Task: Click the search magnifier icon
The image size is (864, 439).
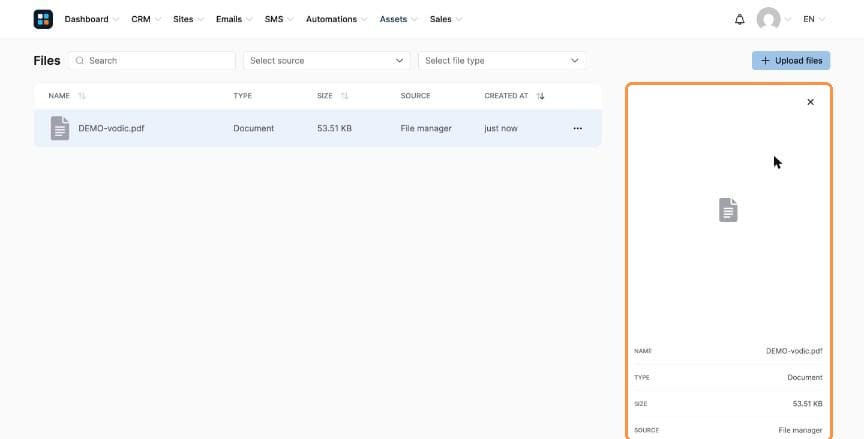Action: coord(80,61)
